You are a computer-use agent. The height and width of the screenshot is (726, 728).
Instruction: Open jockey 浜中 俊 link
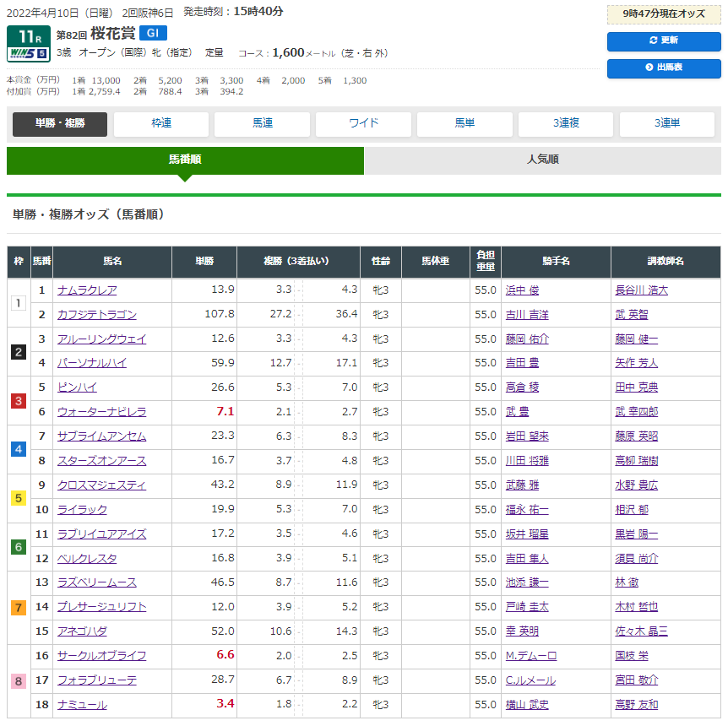point(522,290)
